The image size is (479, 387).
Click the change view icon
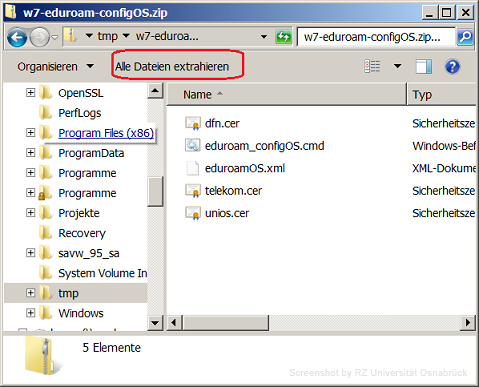(x=372, y=66)
